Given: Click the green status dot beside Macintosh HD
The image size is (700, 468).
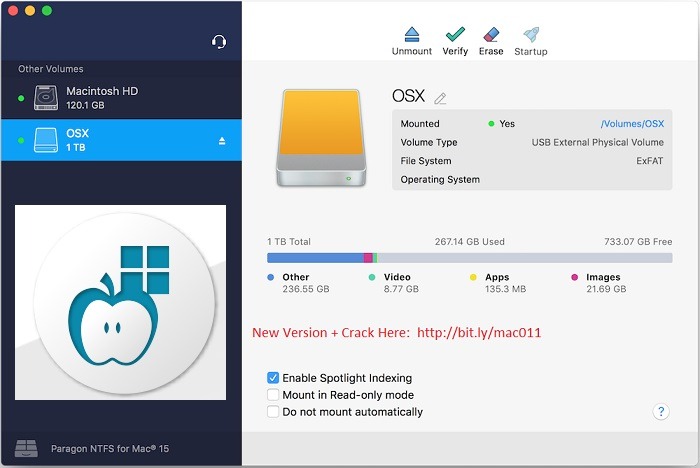Looking at the screenshot, I should click(x=21, y=98).
